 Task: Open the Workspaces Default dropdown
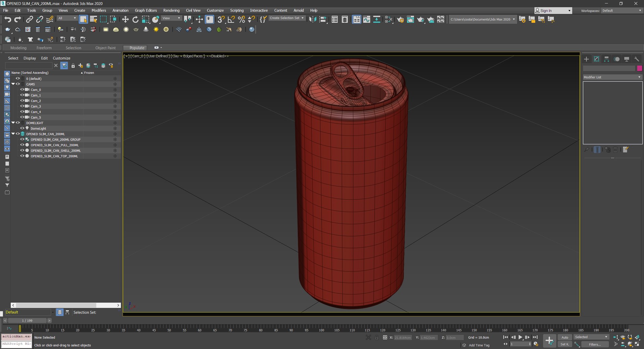pyautogui.click(x=622, y=11)
